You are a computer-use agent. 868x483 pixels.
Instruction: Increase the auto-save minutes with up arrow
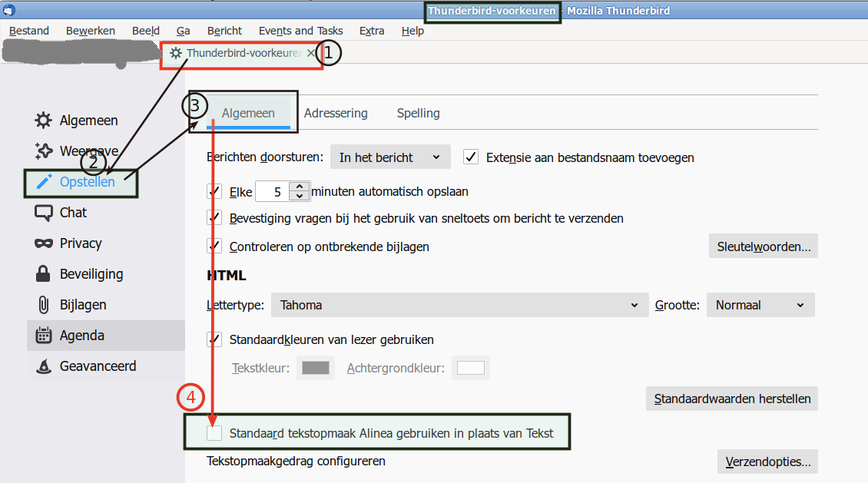point(300,187)
